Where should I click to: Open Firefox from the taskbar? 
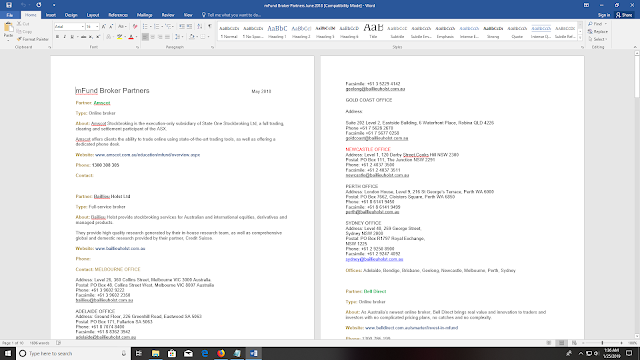pos(221,353)
